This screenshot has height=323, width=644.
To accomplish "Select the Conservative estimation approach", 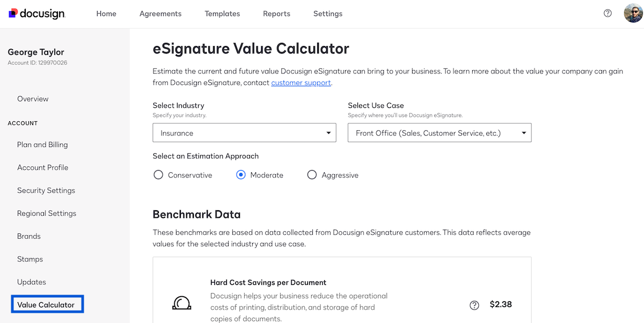I will pyautogui.click(x=158, y=174).
